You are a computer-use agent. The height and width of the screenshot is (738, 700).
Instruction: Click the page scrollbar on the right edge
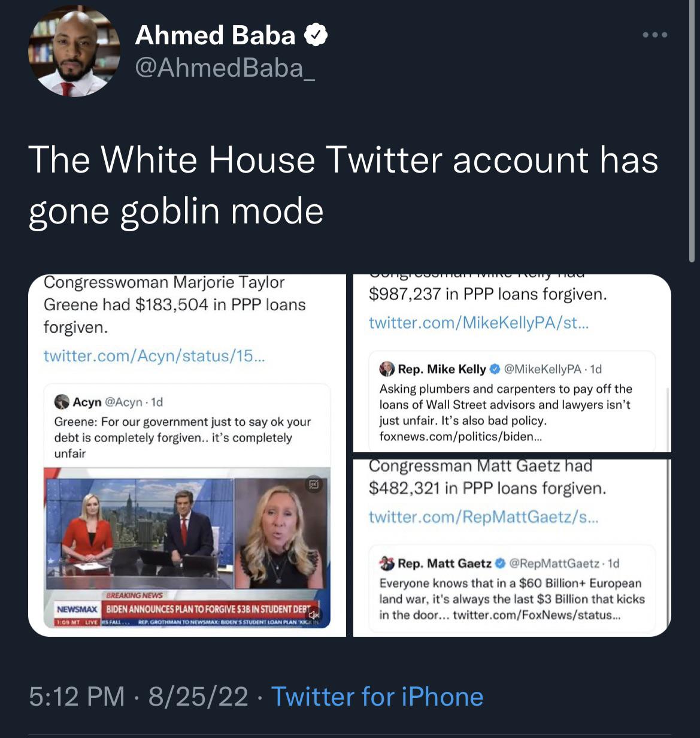tap(692, 132)
